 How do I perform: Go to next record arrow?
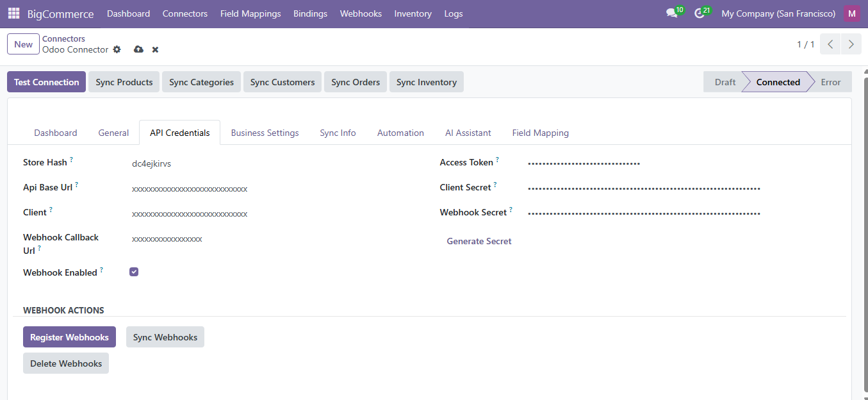851,44
